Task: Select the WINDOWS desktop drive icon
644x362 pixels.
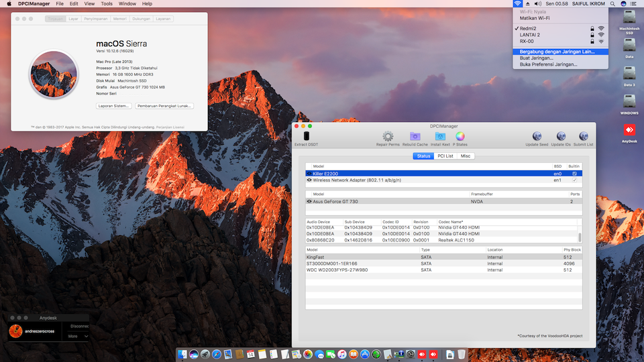Action: 629,101
